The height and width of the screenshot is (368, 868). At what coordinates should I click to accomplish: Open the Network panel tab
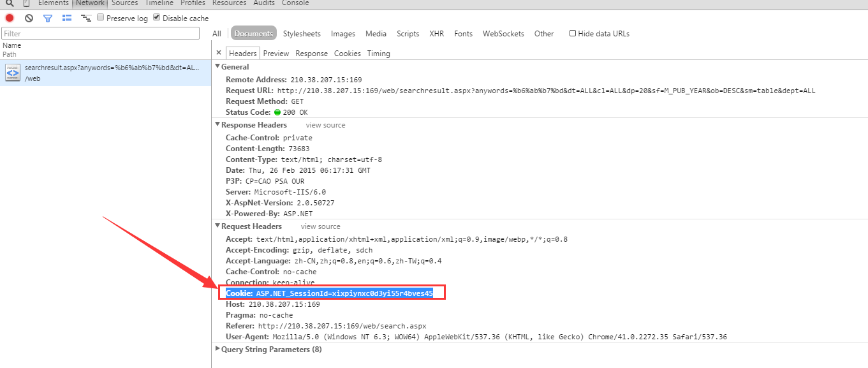tap(90, 3)
